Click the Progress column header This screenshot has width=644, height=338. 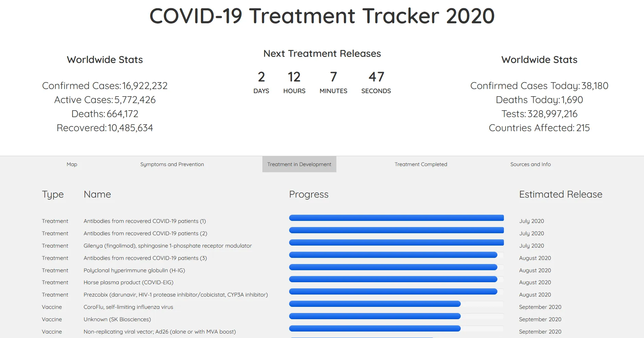(309, 194)
